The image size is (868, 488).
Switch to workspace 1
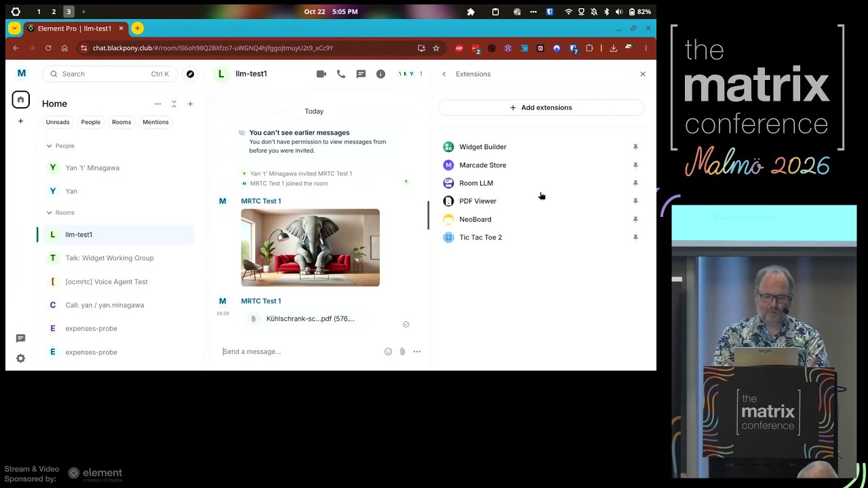[39, 12]
